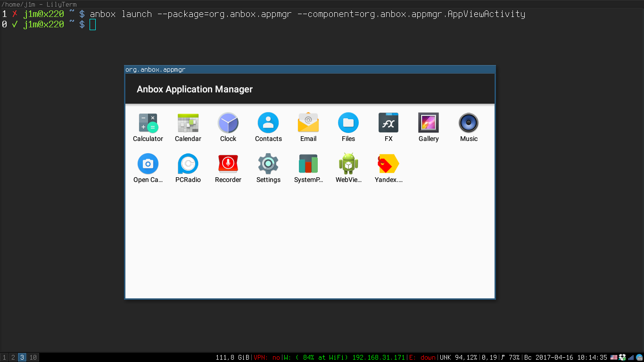Screen dimensions: 644x362
Task: Click the Dropbox tray icon
Action: pyautogui.click(x=622, y=358)
